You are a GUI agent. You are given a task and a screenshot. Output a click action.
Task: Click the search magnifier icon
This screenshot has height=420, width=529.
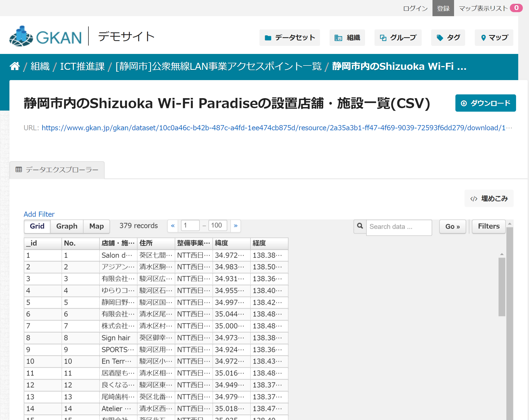tap(360, 226)
